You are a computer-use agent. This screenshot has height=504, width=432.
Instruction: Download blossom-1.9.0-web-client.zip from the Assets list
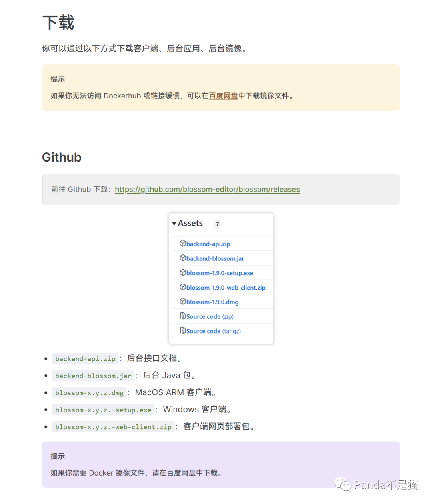click(226, 287)
